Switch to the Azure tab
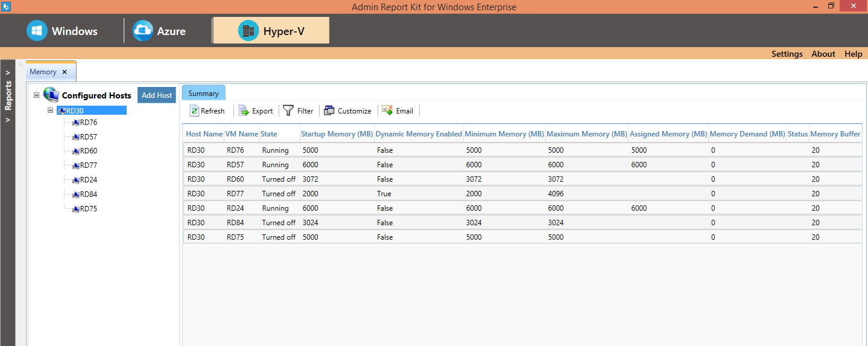 160,31
